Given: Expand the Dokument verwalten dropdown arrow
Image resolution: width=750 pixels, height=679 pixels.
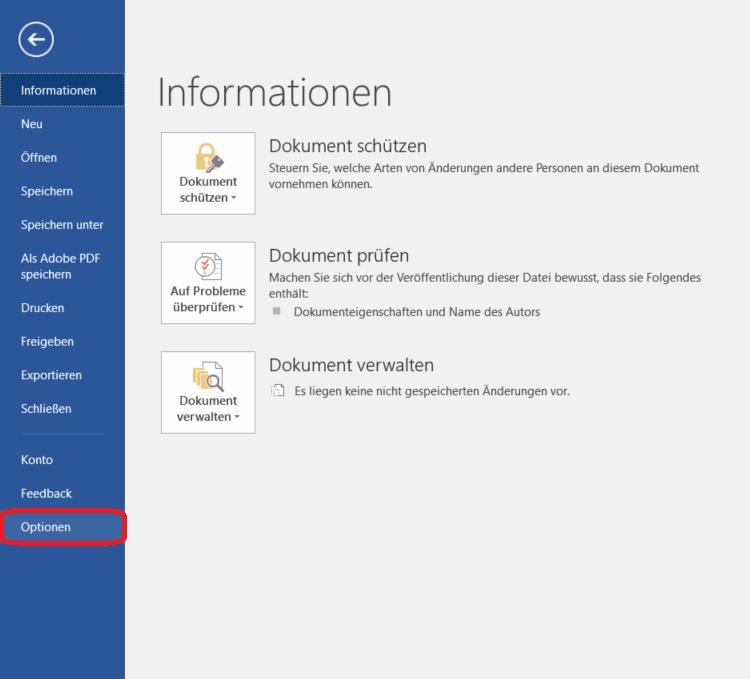Looking at the screenshot, I should [x=237, y=418].
